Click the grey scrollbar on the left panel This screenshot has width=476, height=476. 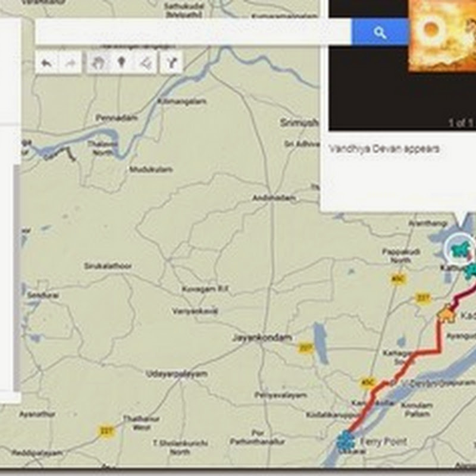click(17, 278)
